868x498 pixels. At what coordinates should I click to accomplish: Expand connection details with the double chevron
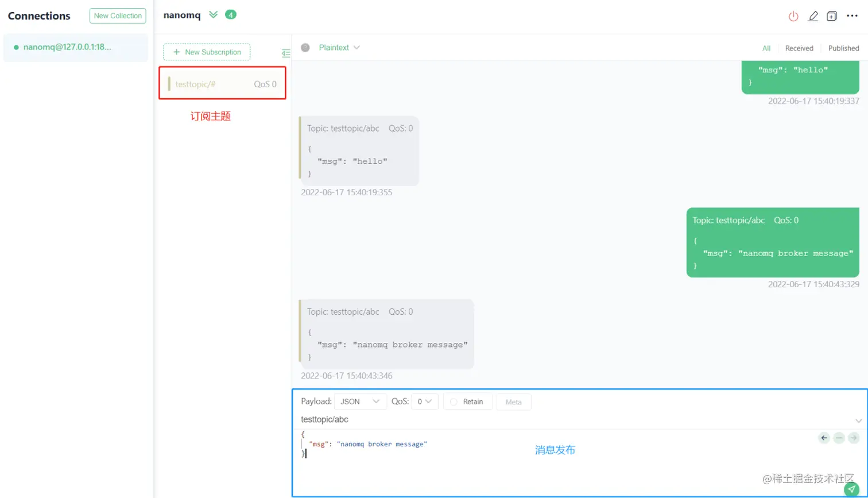tap(214, 15)
